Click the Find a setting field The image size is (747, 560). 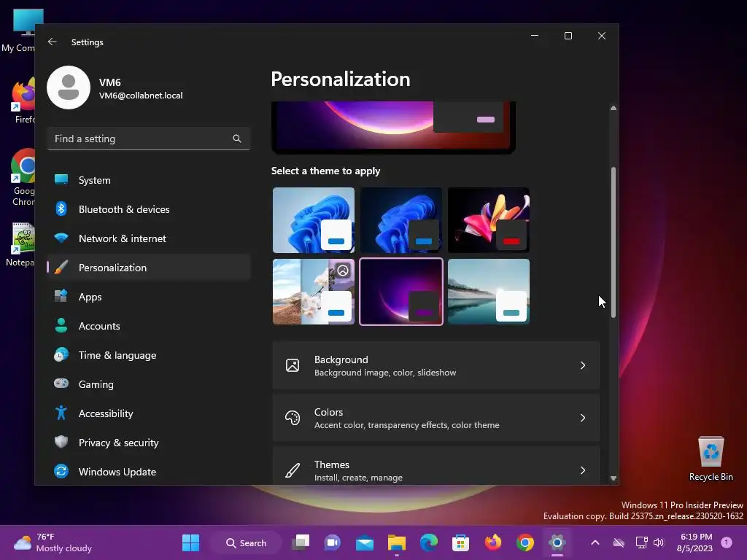tap(149, 139)
